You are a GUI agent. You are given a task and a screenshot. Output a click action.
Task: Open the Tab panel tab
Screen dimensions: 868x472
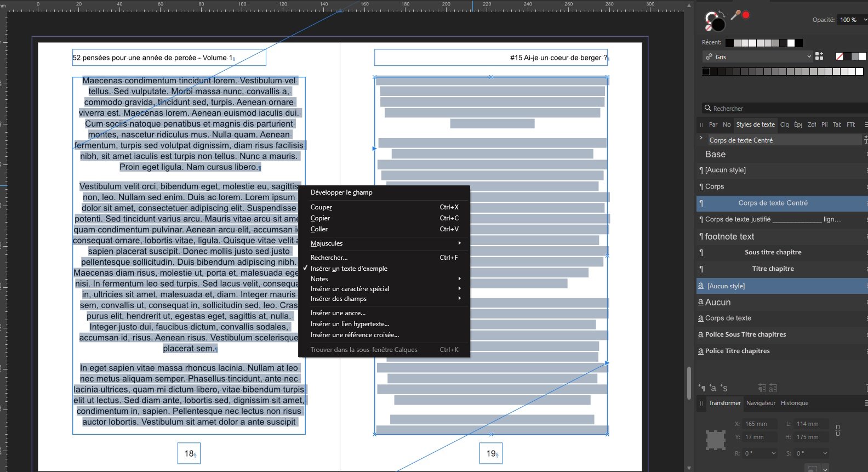point(837,124)
